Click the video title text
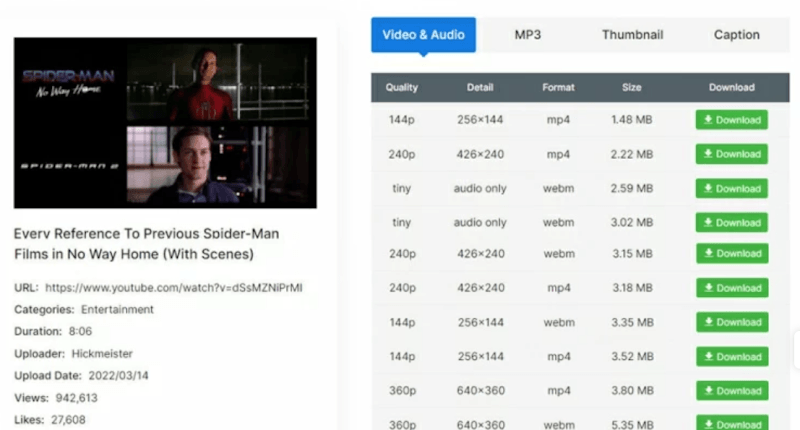The height and width of the screenshot is (430, 800). tap(146, 244)
